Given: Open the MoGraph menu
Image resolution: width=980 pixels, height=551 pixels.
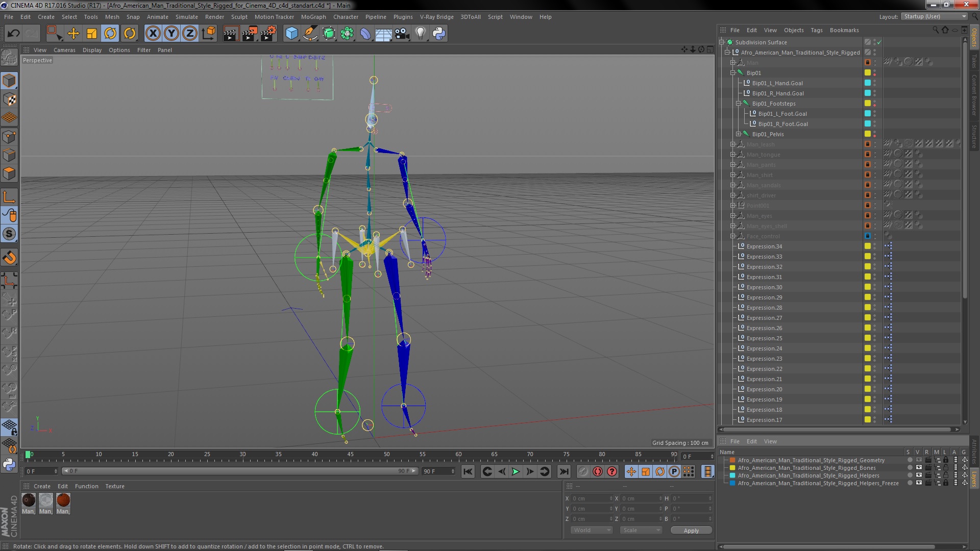Looking at the screenshot, I should click(313, 17).
